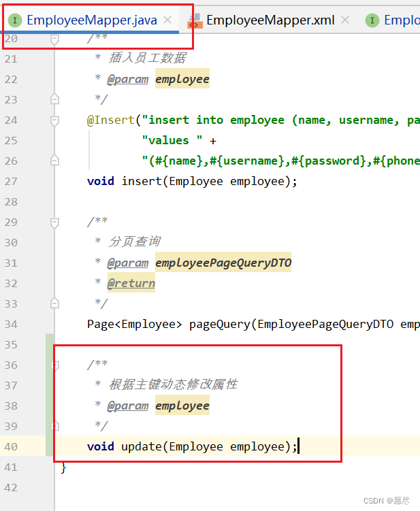
Task: Collapse the pageQuery Javadoc fold at line 29
Action: tap(54, 222)
